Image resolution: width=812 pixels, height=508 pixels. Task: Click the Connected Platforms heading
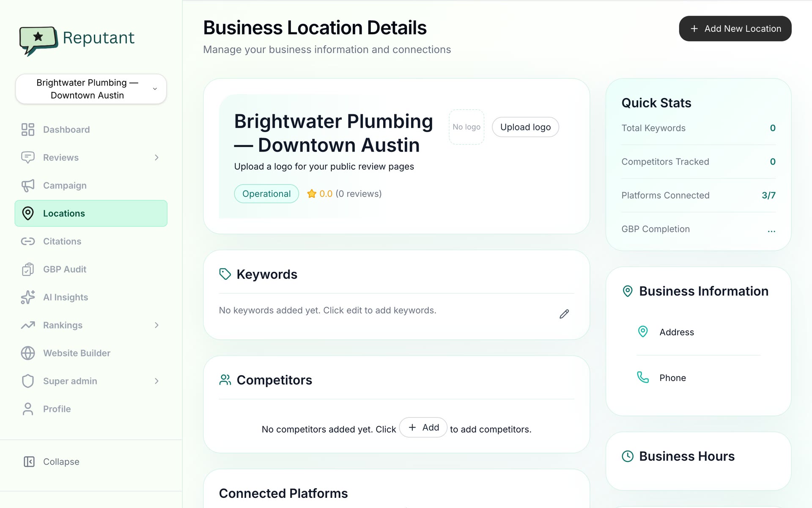coord(283,493)
